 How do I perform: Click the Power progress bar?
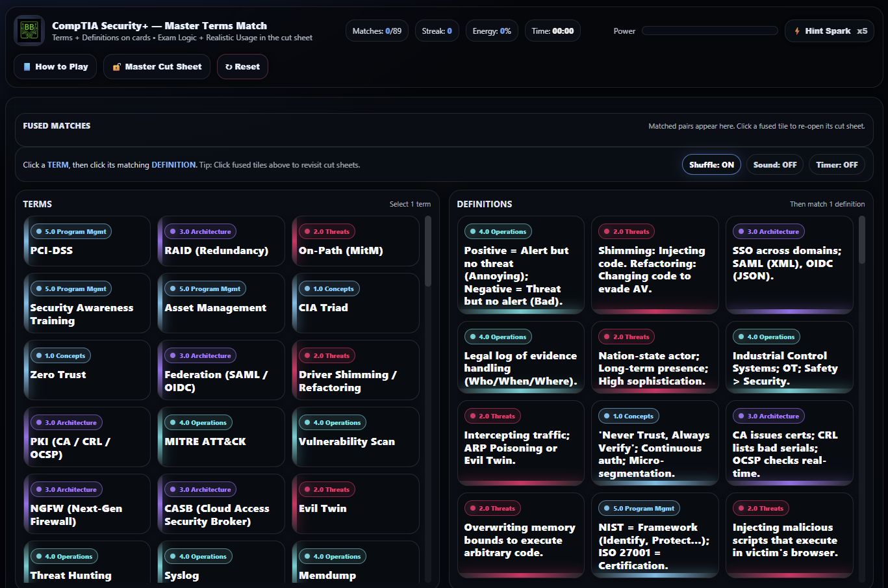pyautogui.click(x=709, y=31)
